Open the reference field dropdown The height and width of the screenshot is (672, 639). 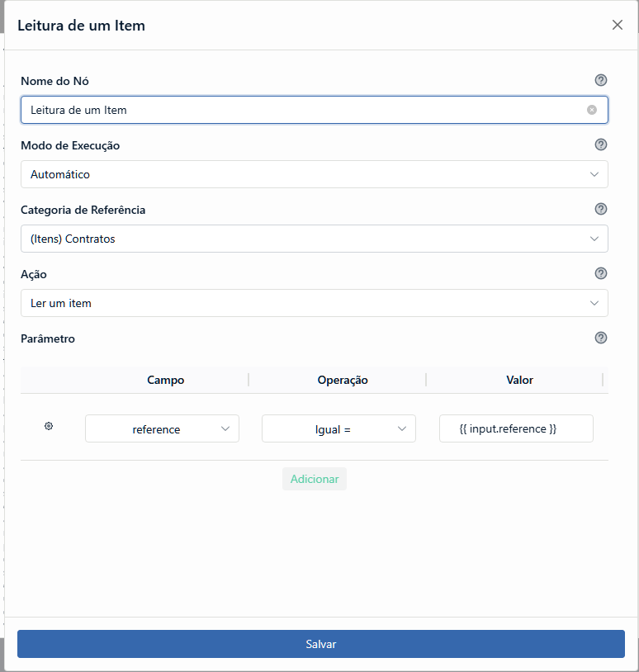click(162, 428)
